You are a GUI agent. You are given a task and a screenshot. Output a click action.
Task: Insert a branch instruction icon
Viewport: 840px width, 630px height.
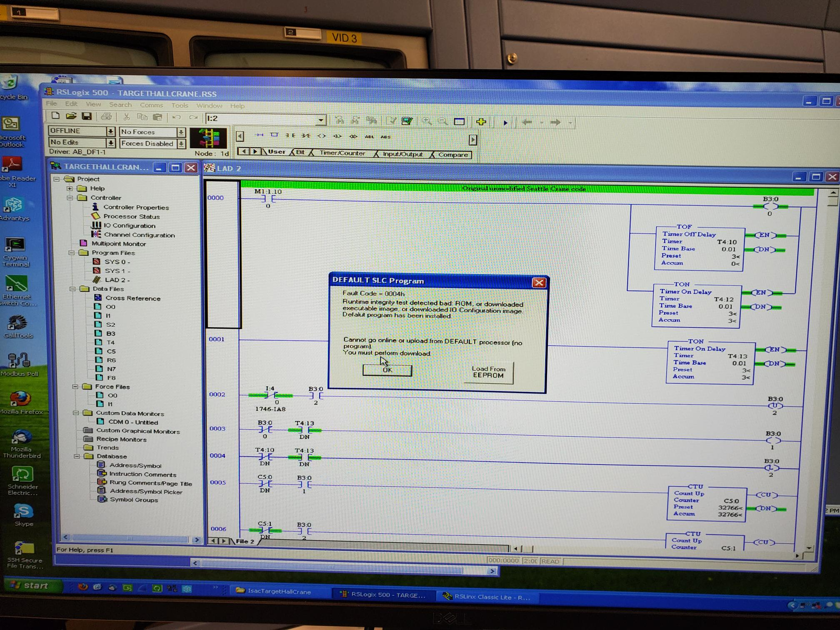pos(274,135)
